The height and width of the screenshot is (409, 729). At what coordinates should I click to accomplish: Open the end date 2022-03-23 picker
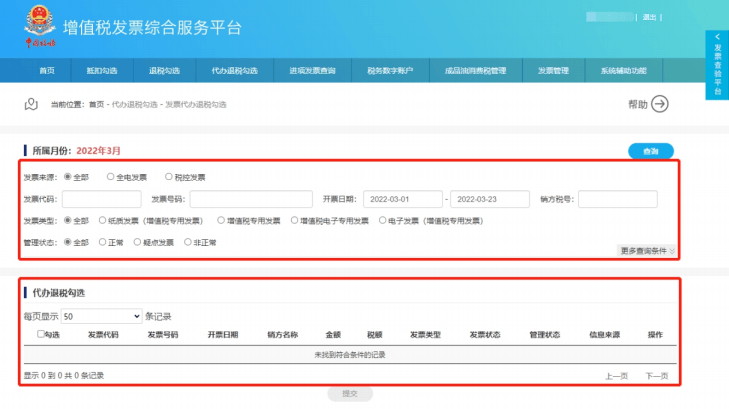tap(489, 199)
